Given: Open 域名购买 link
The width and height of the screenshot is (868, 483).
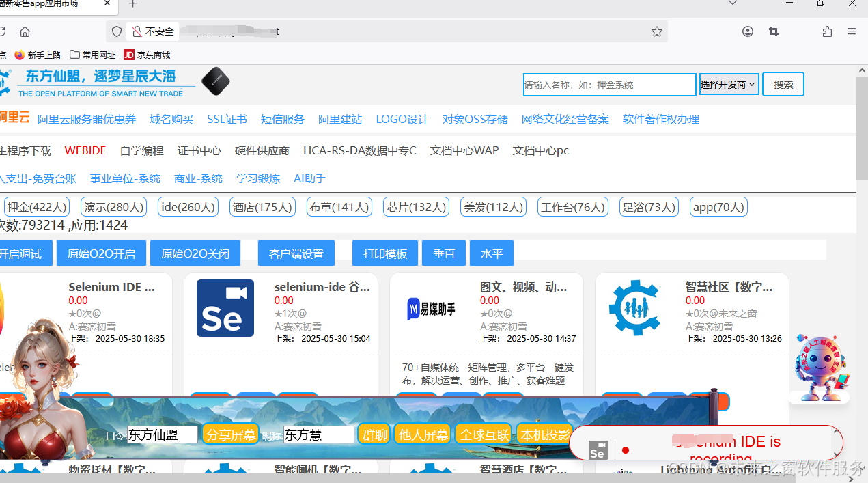Looking at the screenshot, I should tap(171, 119).
